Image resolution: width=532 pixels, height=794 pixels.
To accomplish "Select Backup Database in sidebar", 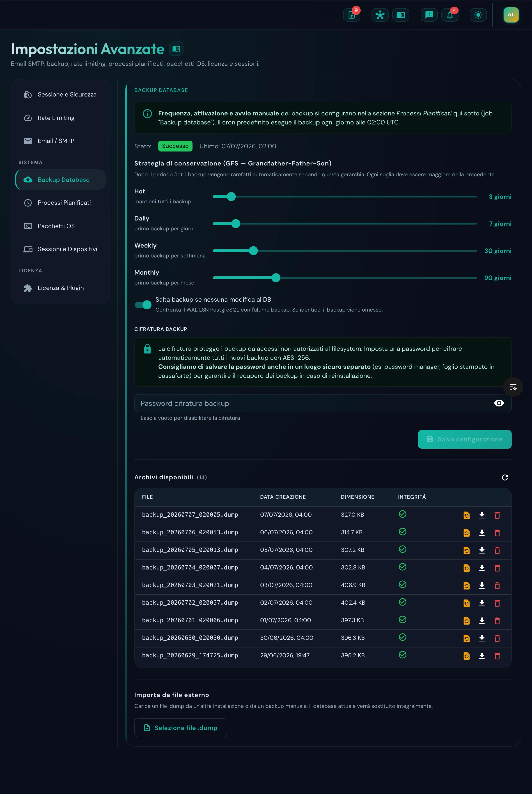I will pyautogui.click(x=60, y=180).
